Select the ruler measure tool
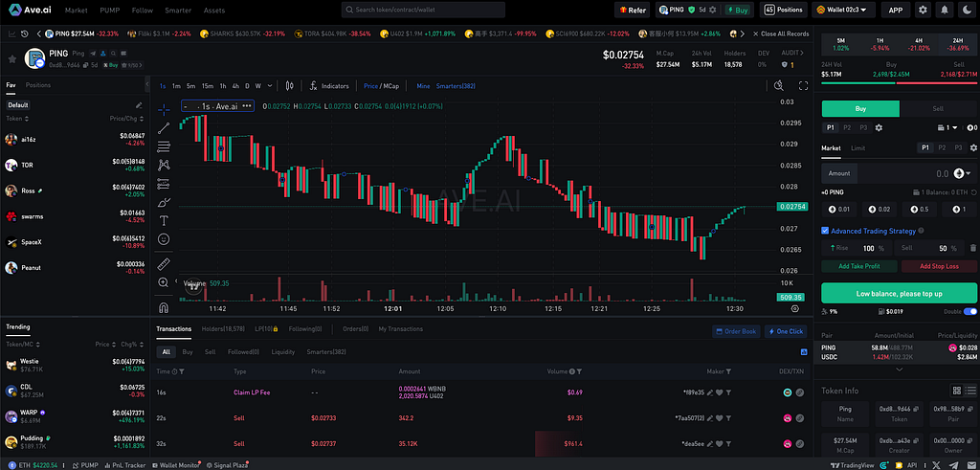980x470 pixels. [164, 263]
